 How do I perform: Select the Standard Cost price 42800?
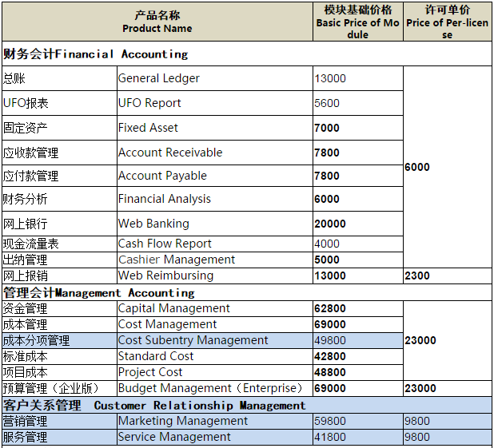330,356
